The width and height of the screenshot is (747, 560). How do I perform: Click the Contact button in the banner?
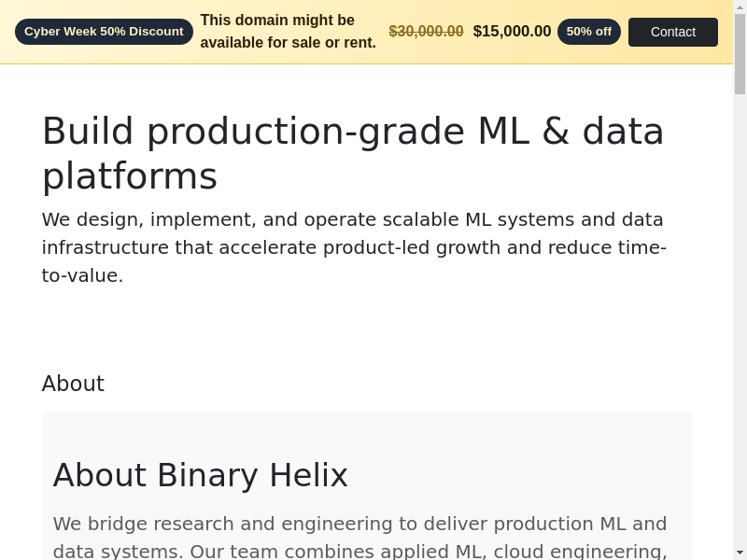pyautogui.click(x=672, y=32)
